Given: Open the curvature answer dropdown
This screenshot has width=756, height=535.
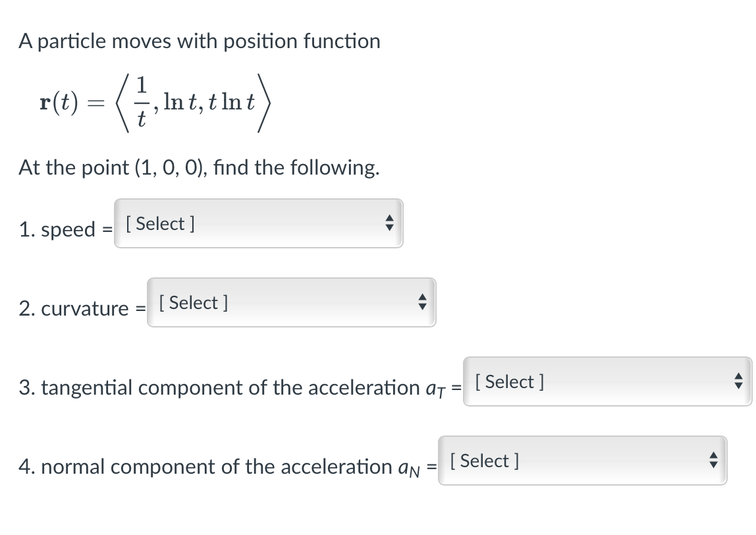Looking at the screenshot, I should pos(290,302).
